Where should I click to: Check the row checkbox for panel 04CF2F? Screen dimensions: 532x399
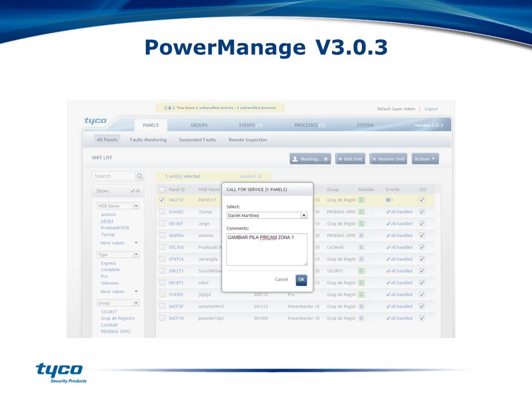click(x=162, y=306)
